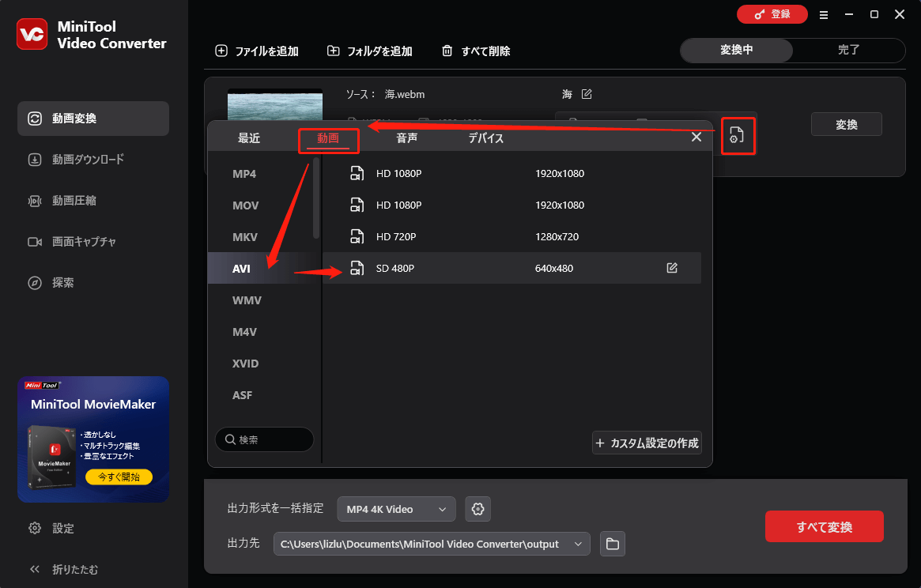Click the red 登録 button

coord(772,14)
